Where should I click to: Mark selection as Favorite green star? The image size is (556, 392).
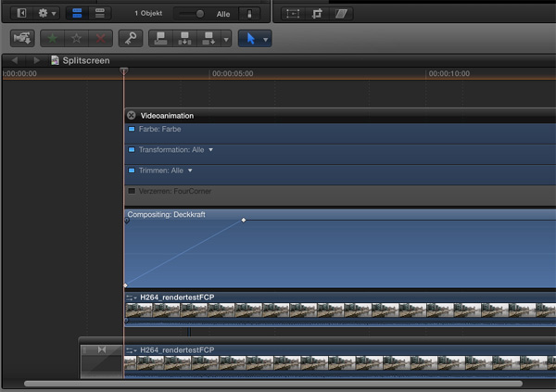[53, 38]
